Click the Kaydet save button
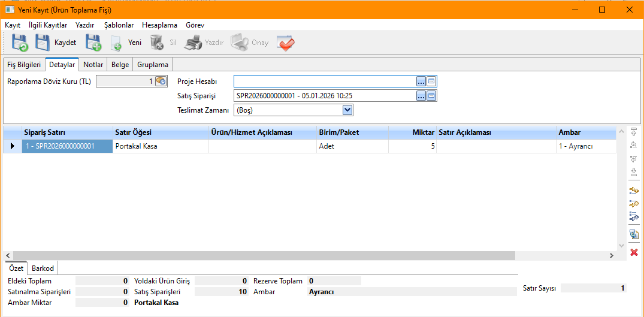Viewport: 644px width, 317px height. point(56,43)
